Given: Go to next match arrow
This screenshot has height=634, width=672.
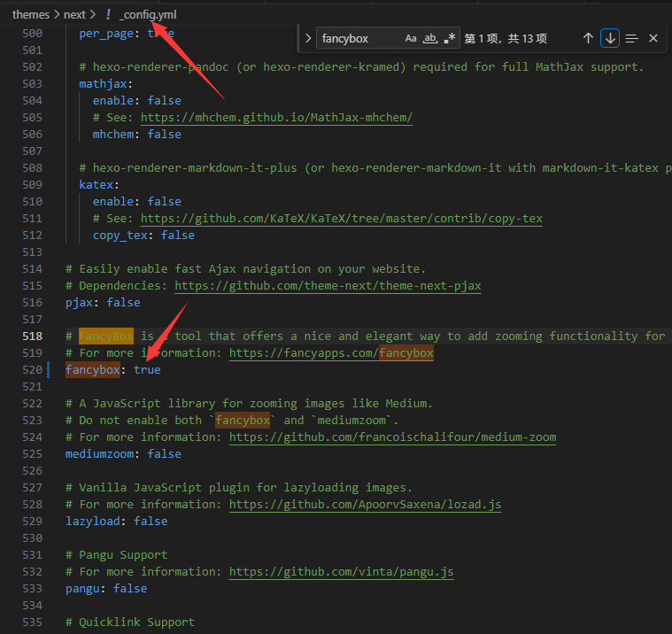Looking at the screenshot, I should coord(610,39).
